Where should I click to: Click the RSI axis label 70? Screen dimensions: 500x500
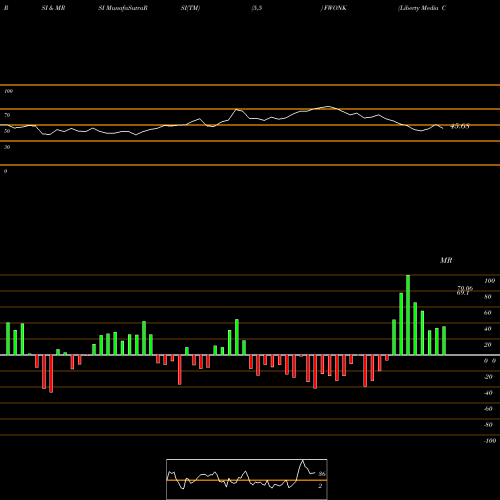point(7,115)
